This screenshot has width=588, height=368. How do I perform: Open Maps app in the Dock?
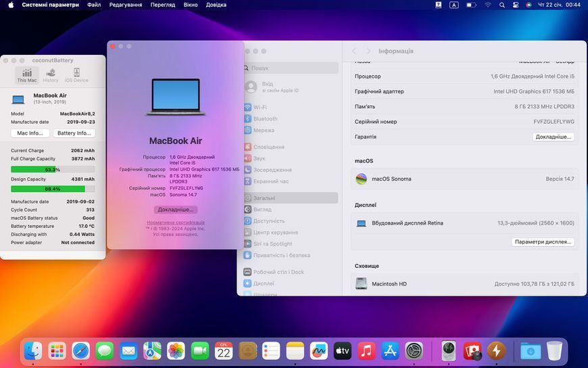coord(152,351)
